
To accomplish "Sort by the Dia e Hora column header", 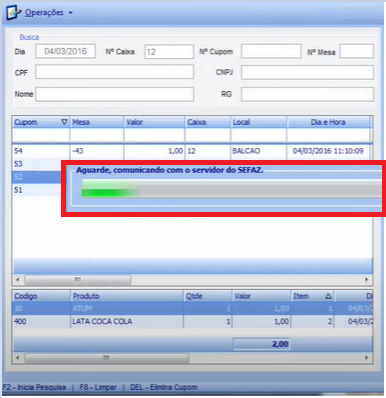I will (x=328, y=122).
